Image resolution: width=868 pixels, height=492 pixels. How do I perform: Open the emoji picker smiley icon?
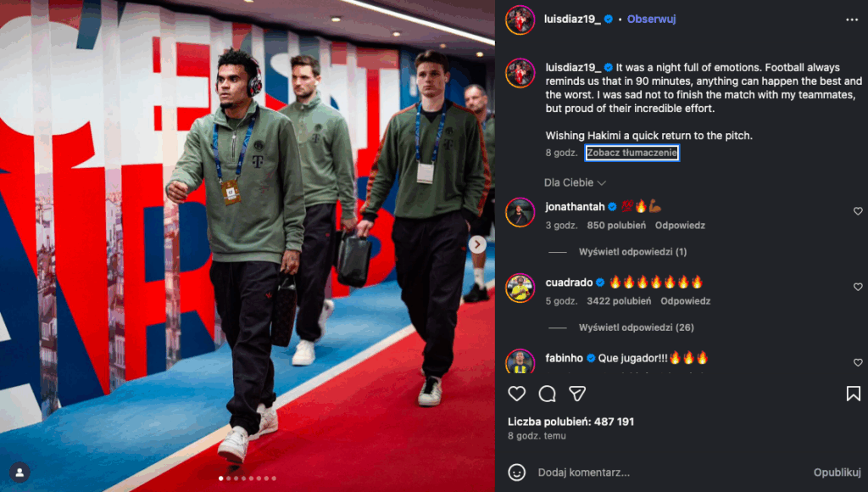516,472
